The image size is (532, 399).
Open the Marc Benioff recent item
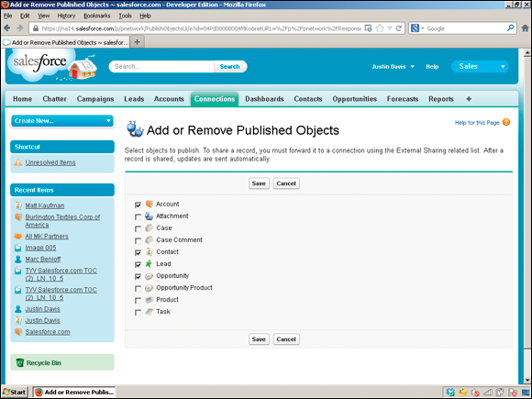[43, 260]
